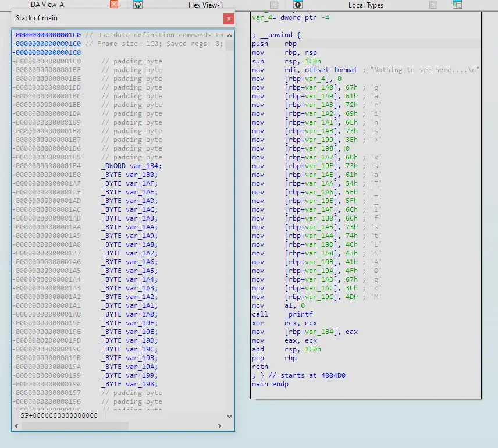Screen dimensions: 498x448
Task: Close the Hex View-1 tab
Action: (x=274, y=5)
